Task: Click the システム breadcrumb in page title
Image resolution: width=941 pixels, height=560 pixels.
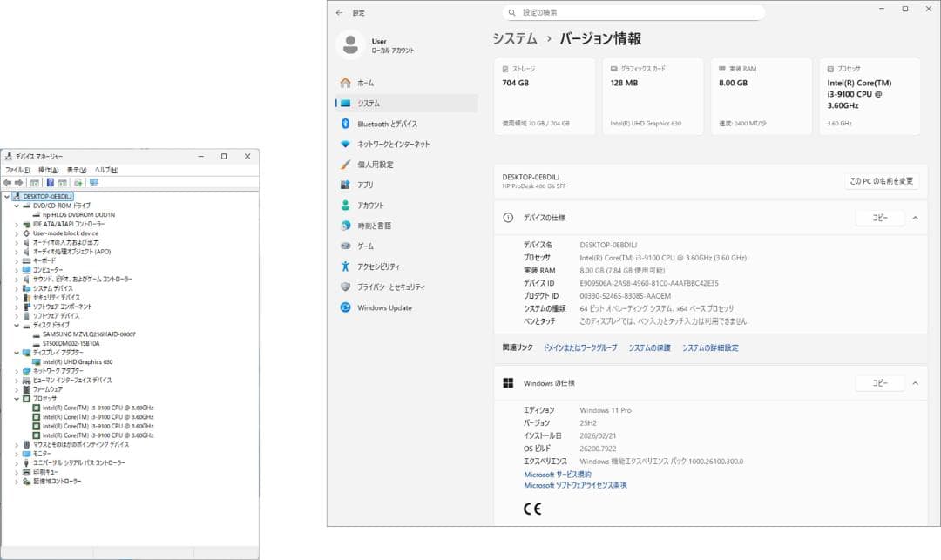Action: [515, 38]
